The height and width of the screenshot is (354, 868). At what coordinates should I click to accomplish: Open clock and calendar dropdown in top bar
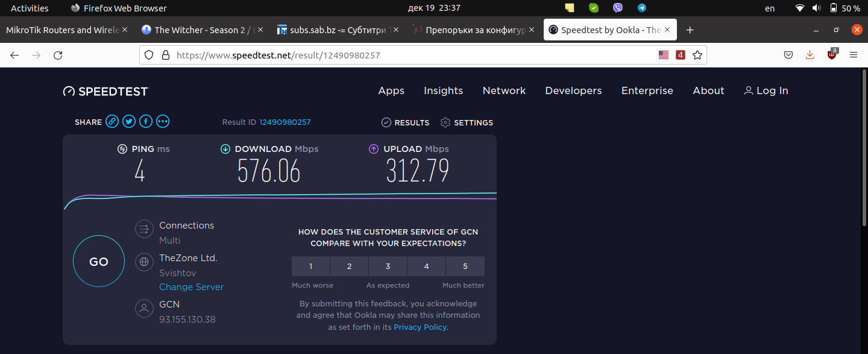pos(433,8)
